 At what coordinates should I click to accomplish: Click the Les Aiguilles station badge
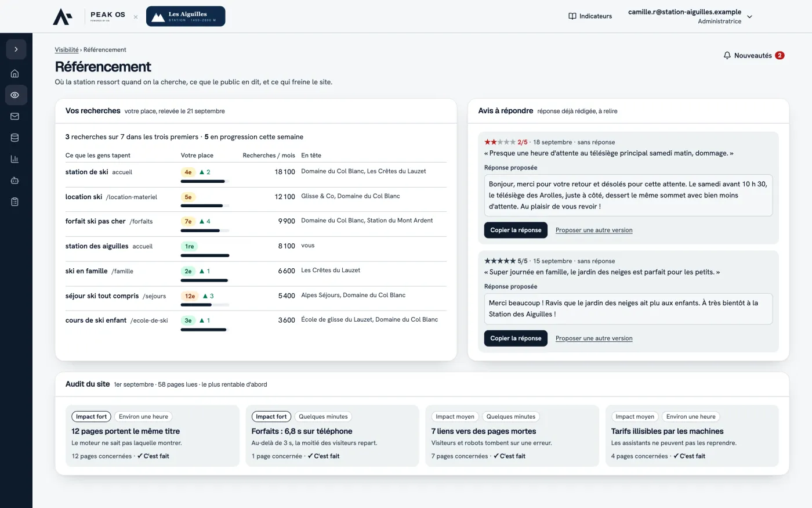tap(186, 16)
